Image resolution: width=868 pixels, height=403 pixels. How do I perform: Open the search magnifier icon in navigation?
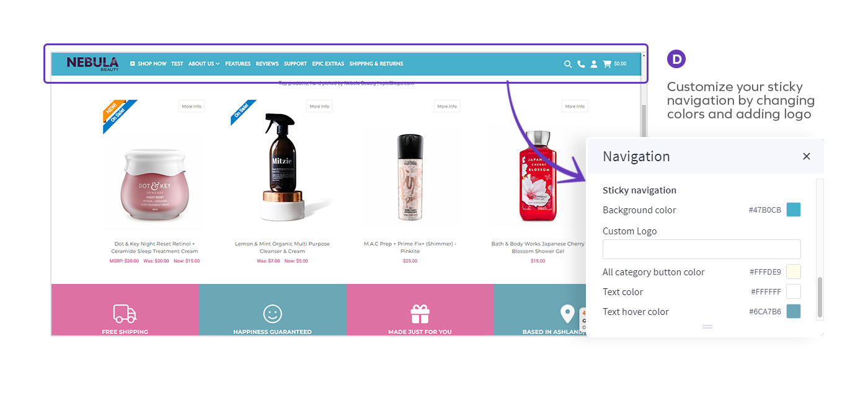pyautogui.click(x=567, y=64)
